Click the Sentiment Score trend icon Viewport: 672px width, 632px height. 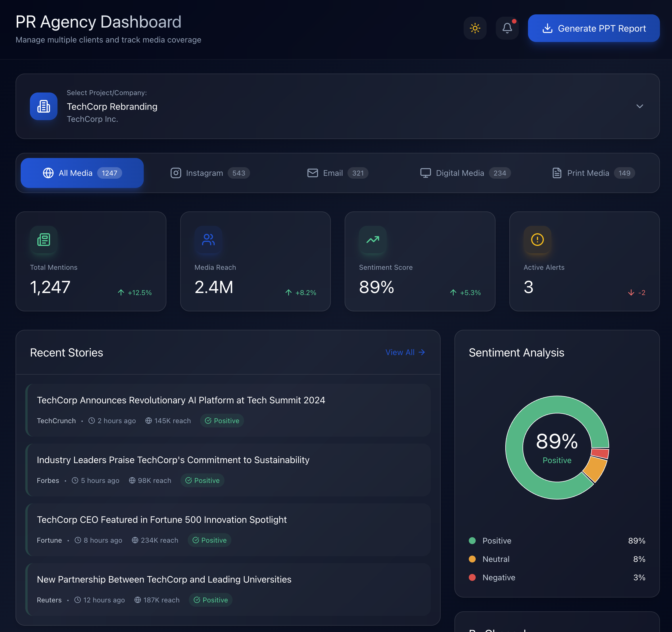372,240
